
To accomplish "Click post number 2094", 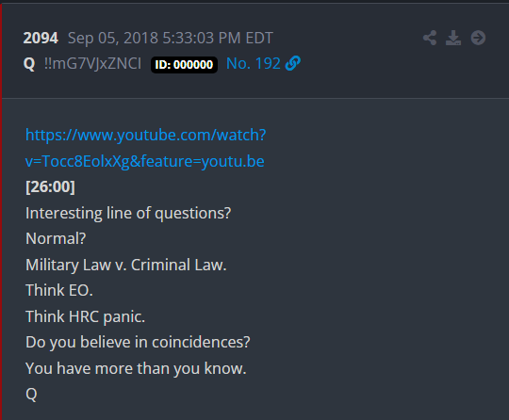I will click(41, 38).
